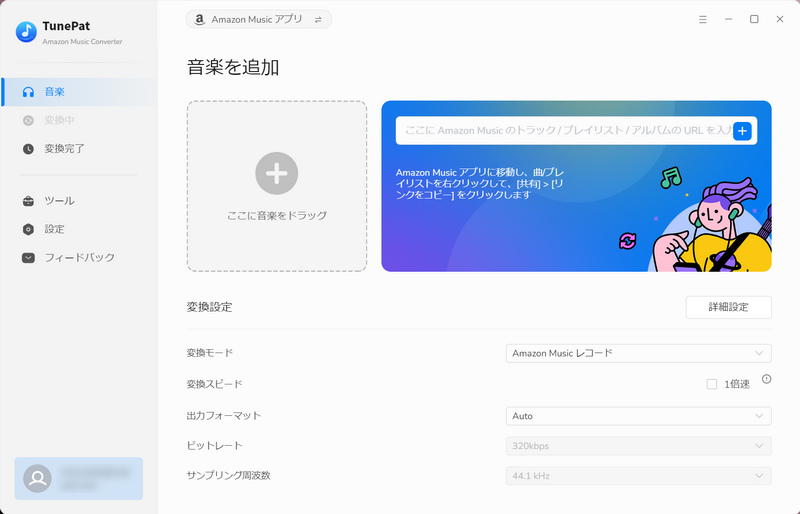Maximize the TunePat window
800x514 pixels.
pyautogui.click(x=754, y=19)
